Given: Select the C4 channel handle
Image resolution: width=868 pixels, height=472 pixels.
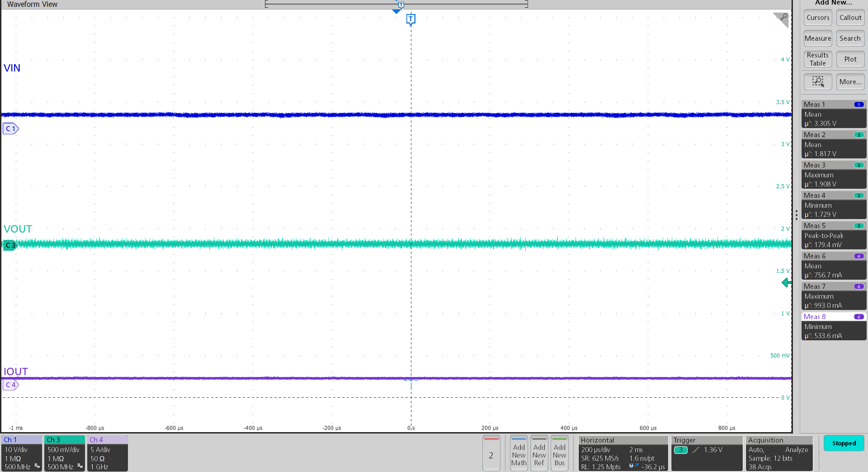Looking at the screenshot, I should [11, 385].
